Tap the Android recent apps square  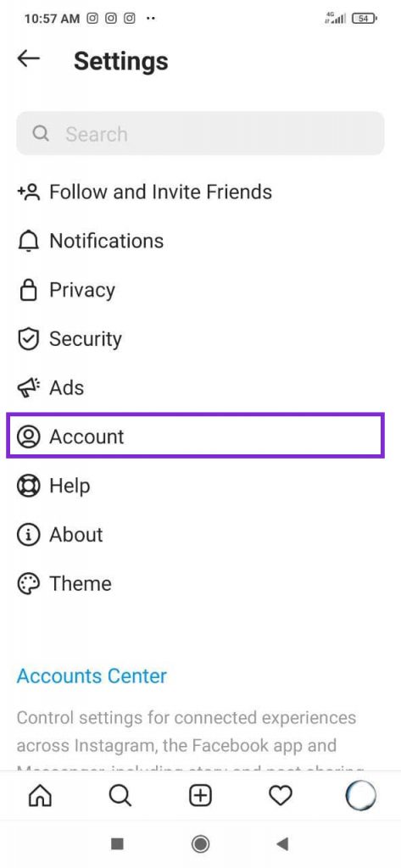tap(117, 843)
